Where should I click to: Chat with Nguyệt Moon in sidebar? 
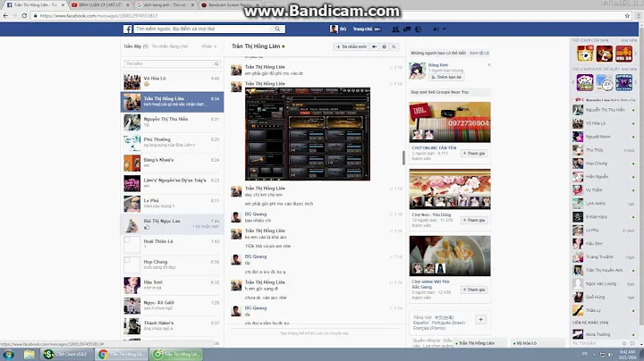click(605, 137)
